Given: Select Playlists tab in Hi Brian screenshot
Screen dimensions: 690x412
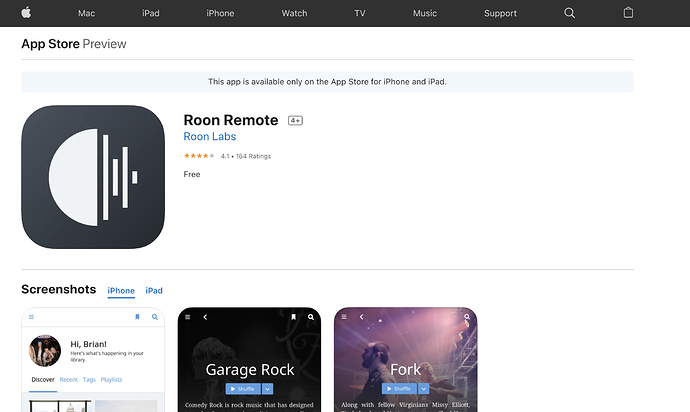Looking at the screenshot, I should pyautogui.click(x=111, y=380).
